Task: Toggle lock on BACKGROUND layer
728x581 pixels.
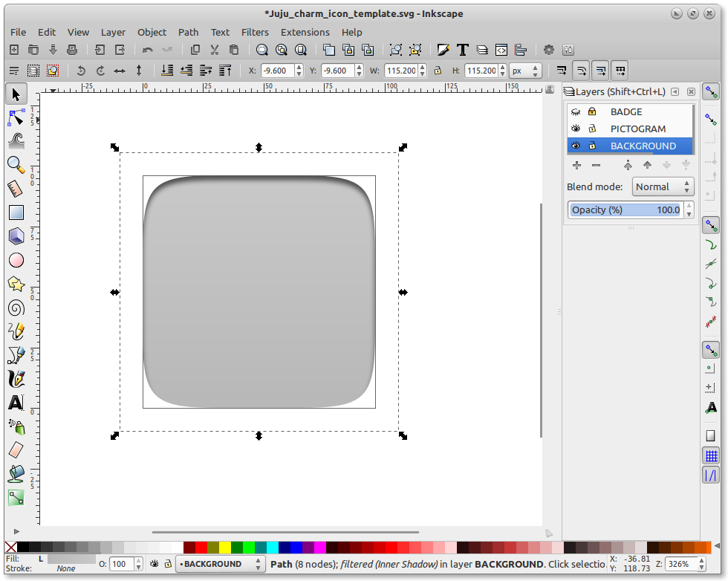Action: pyautogui.click(x=592, y=146)
